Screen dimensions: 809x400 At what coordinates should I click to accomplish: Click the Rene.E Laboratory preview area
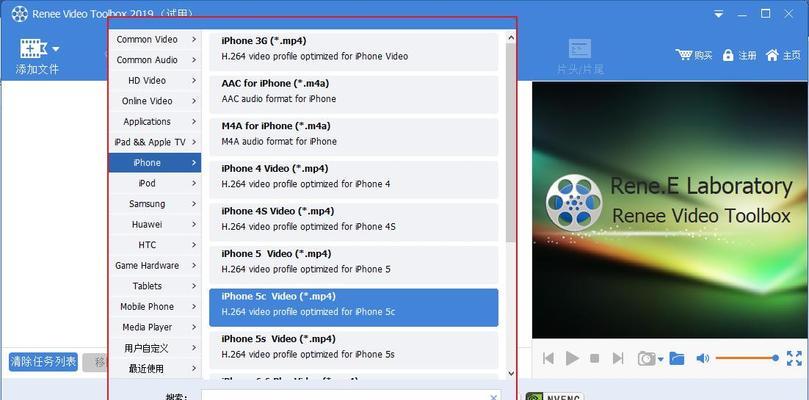click(670, 210)
